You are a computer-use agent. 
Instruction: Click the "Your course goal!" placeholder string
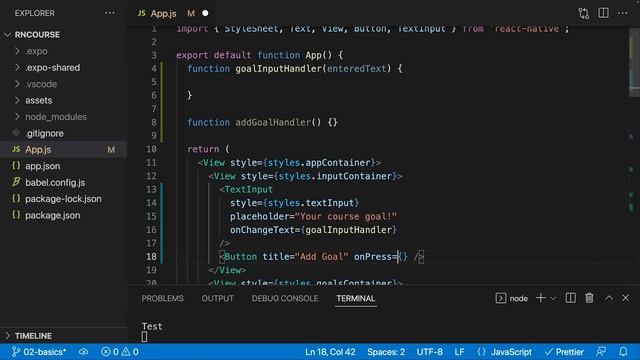(345, 216)
